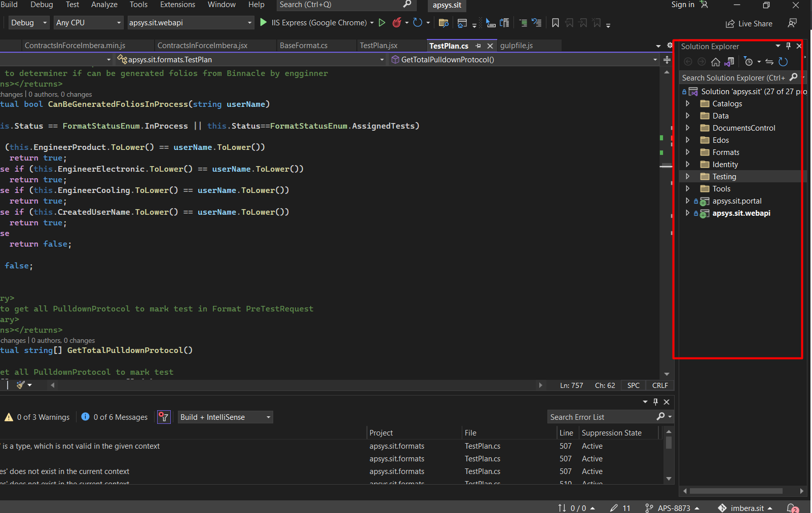
Task: Open the Build + IntelliSense dropdown
Action: pyautogui.click(x=225, y=417)
